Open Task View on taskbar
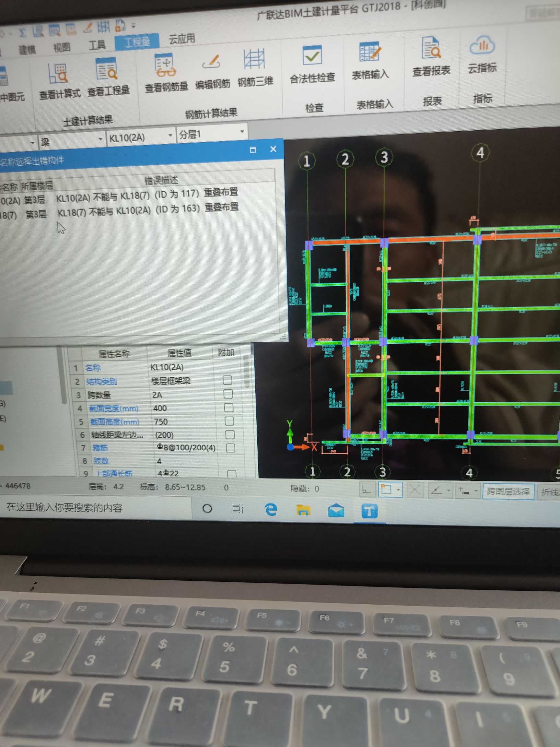The width and height of the screenshot is (560, 747). (x=238, y=509)
